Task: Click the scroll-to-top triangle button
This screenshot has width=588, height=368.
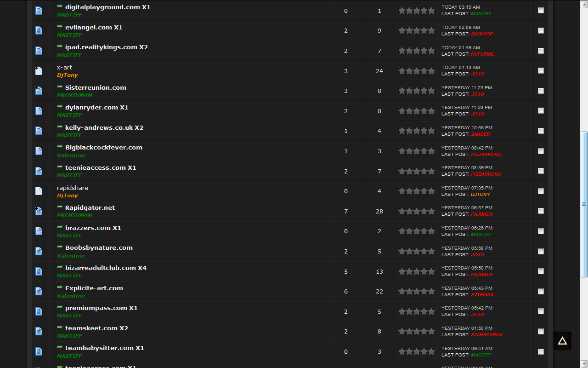Action: click(x=562, y=341)
